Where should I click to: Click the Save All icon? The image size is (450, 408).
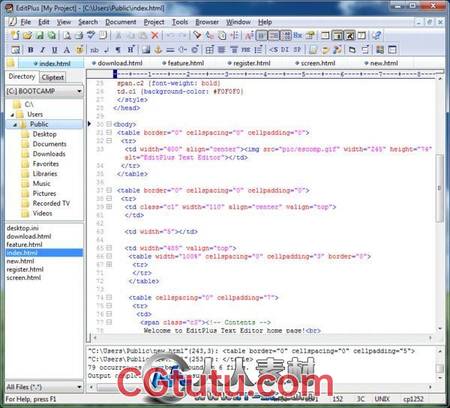pos(52,35)
